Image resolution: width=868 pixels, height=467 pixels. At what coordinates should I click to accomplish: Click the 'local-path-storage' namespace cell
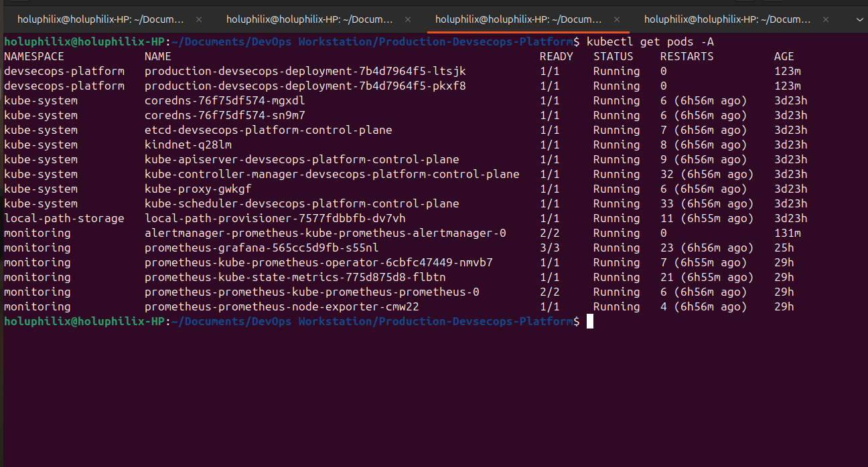[64, 218]
